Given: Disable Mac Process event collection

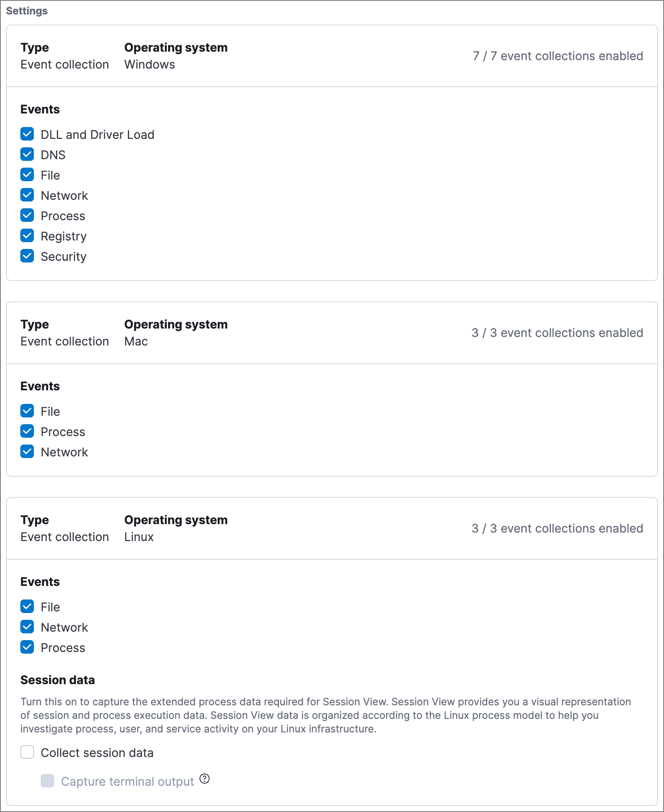Looking at the screenshot, I should [x=27, y=431].
